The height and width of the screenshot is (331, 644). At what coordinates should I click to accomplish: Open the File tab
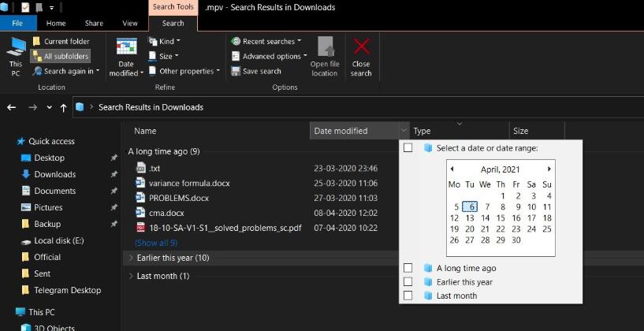(17, 23)
